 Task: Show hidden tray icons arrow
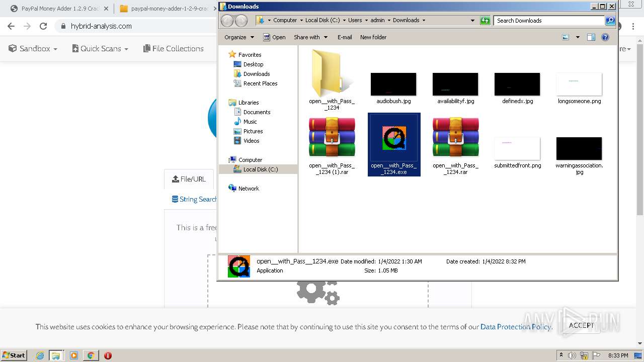[x=561, y=355]
